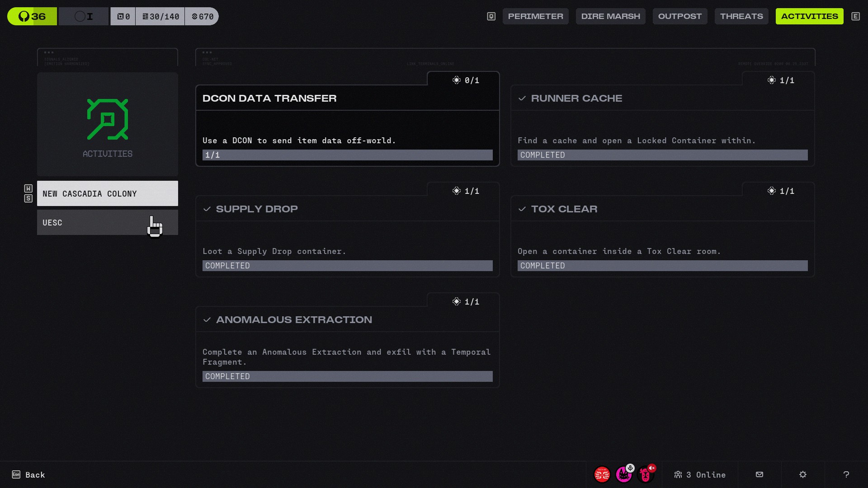Click the red squad member avatar
This screenshot has width=868, height=488.
pos(602,474)
